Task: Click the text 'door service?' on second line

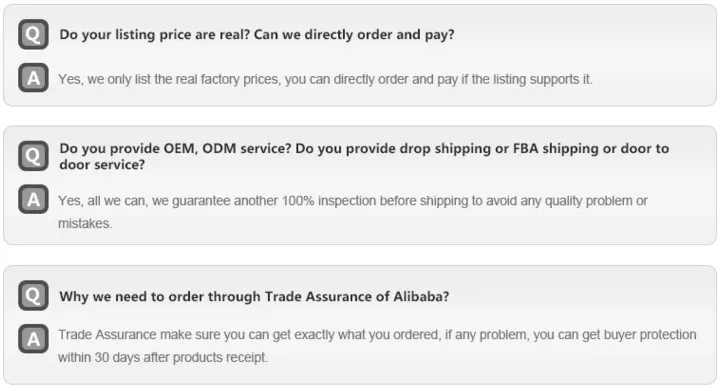Action: point(102,165)
